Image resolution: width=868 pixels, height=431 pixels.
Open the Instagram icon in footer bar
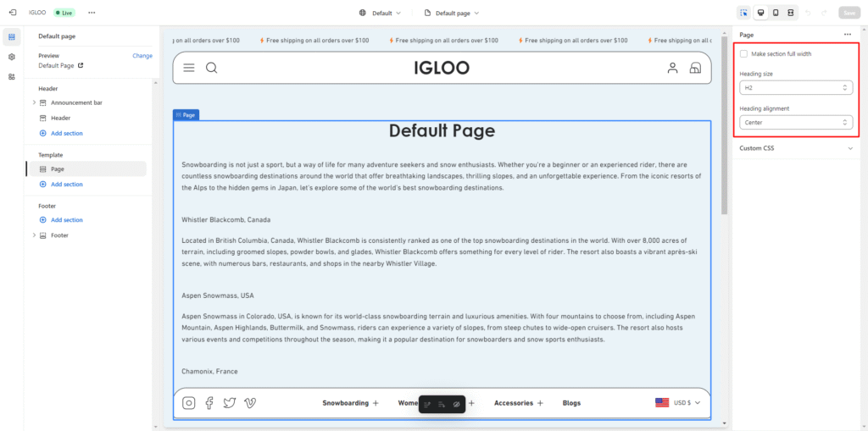pyautogui.click(x=189, y=403)
